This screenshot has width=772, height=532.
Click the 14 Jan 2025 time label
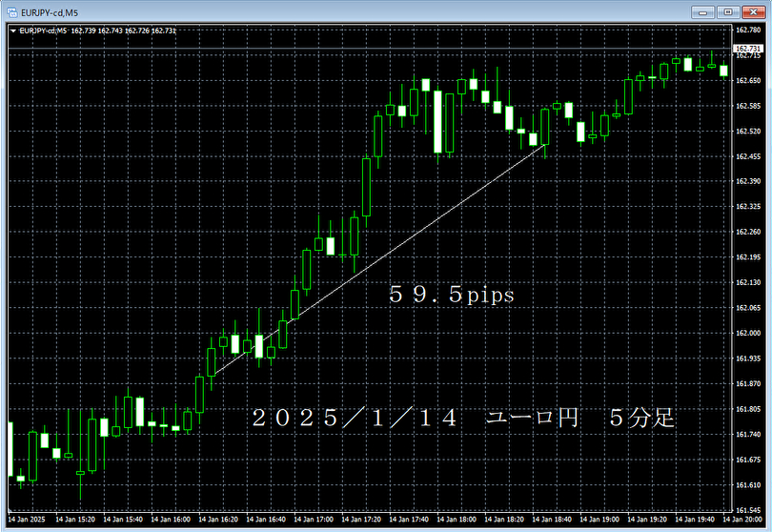(27, 520)
